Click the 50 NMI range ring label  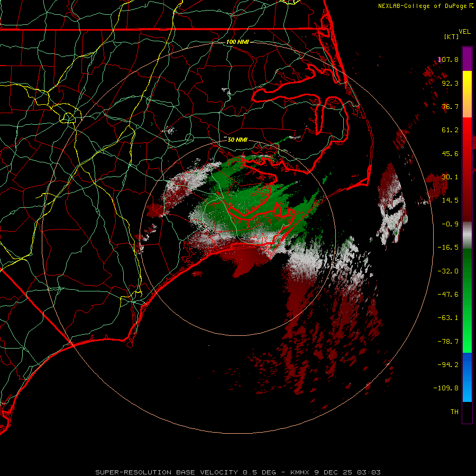click(237, 140)
